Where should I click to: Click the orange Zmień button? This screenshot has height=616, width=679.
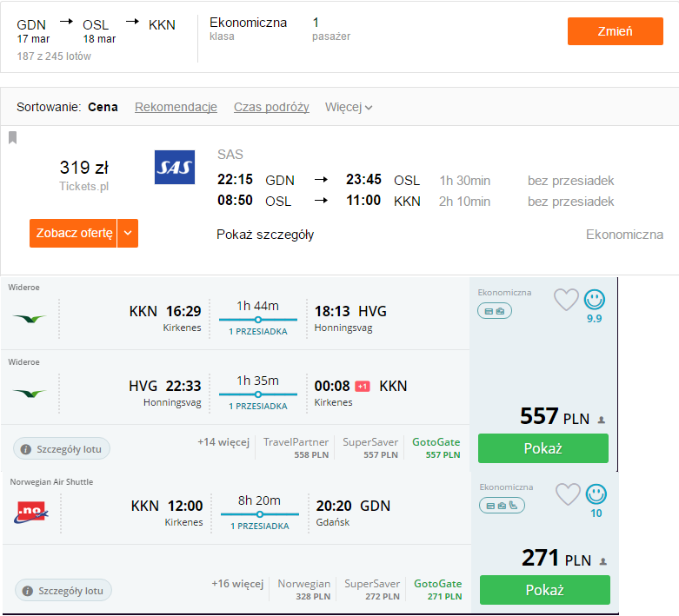coord(615,31)
